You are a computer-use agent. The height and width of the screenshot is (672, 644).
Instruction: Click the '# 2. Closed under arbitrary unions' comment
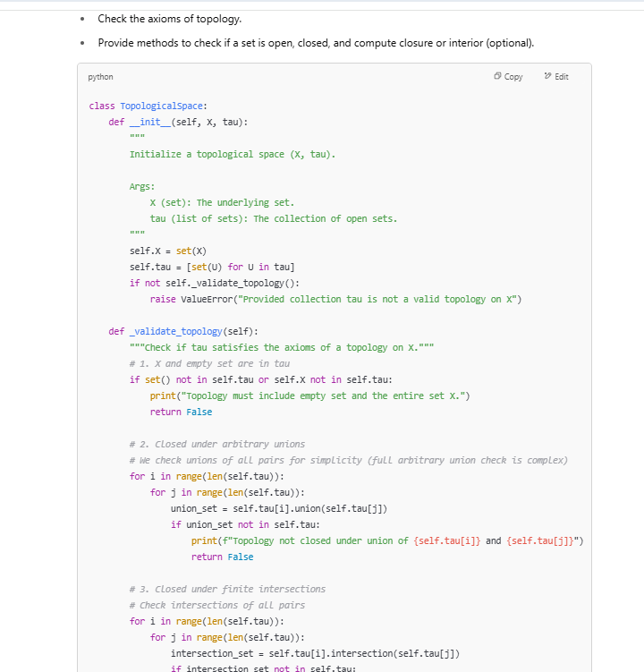[216, 444]
